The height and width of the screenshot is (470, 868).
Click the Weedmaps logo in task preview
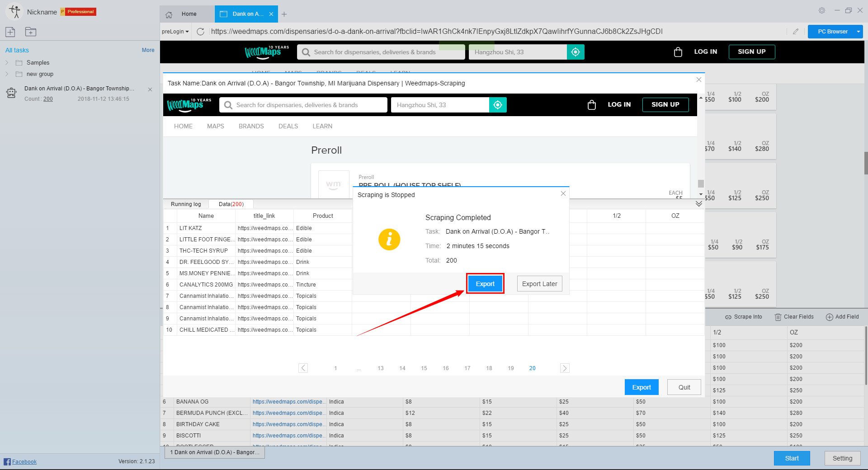189,104
